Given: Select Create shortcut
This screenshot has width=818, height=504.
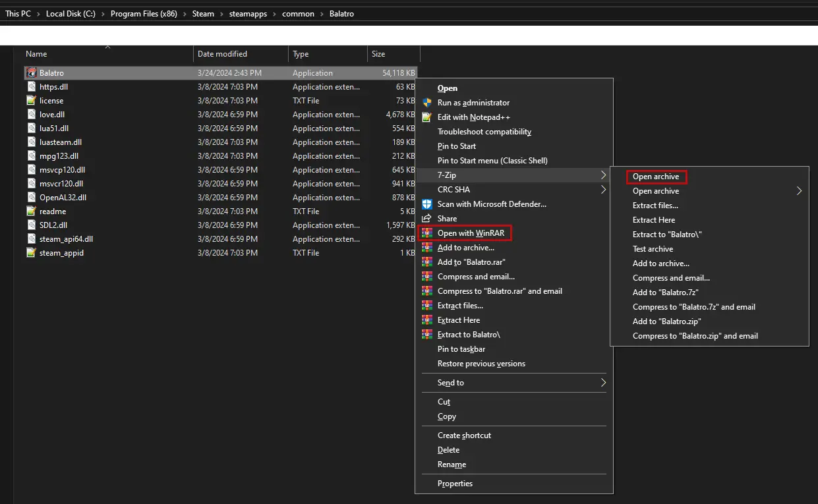Looking at the screenshot, I should [464, 435].
